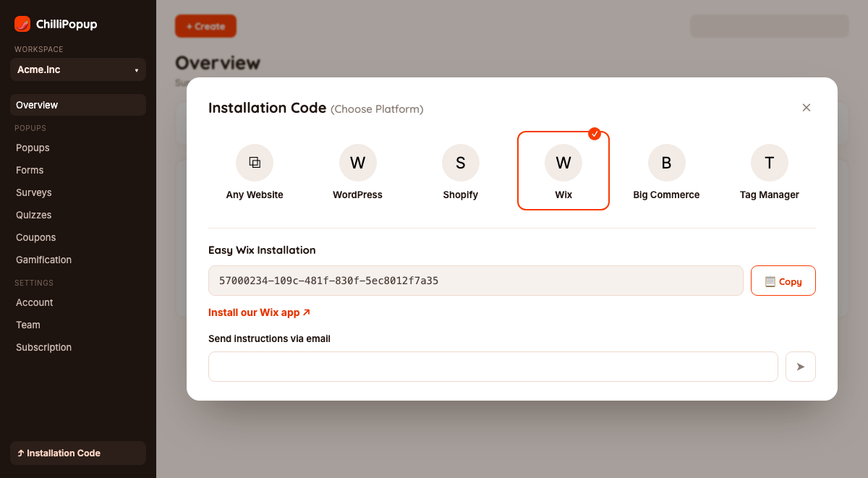
Task: Focus the send instructions email field
Action: [x=493, y=367]
